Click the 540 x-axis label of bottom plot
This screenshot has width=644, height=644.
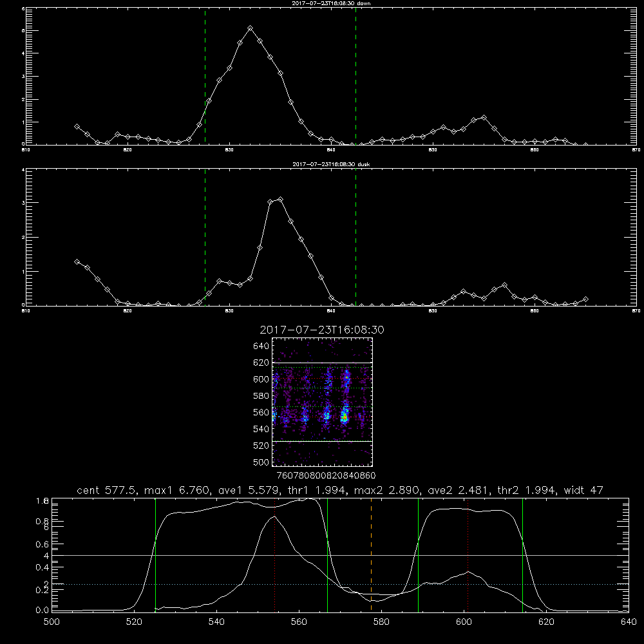click(216, 622)
